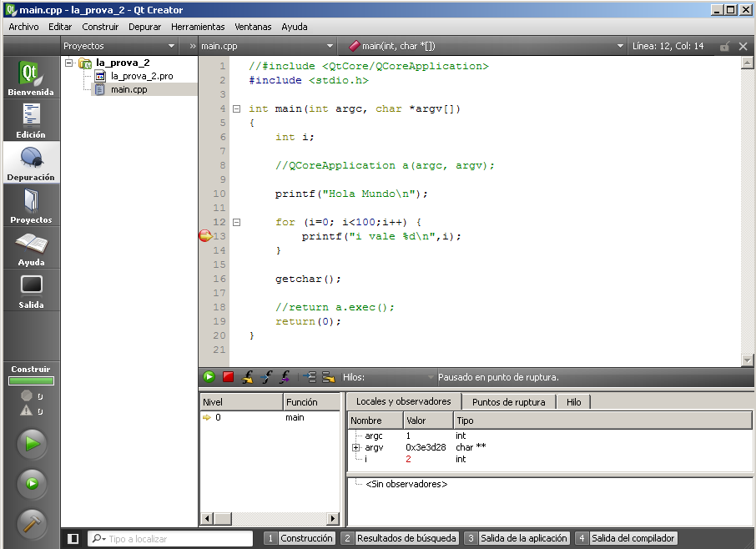Click the green Continue debugging button
756x549 pixels.
point(209,377)
